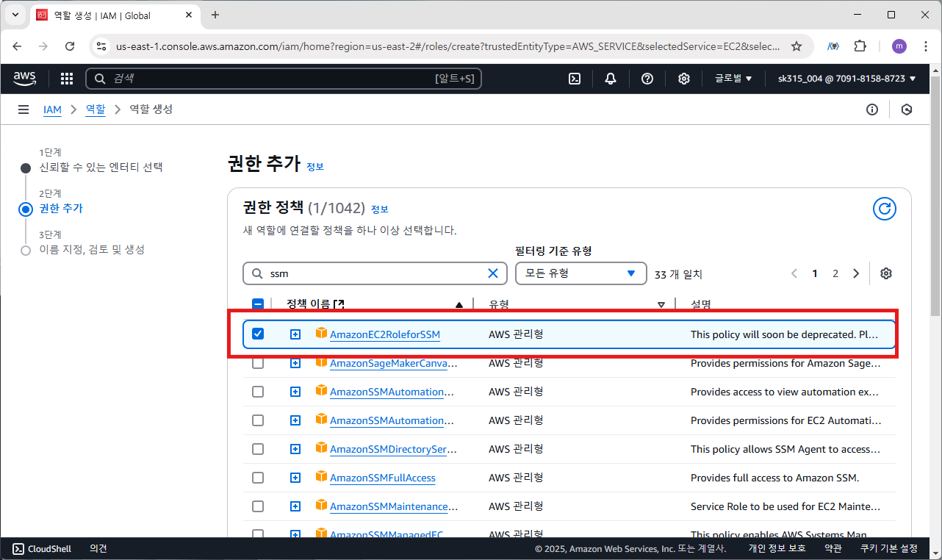
Task: Open the AWS services grid menu
Action: click(x=67, y=79)
